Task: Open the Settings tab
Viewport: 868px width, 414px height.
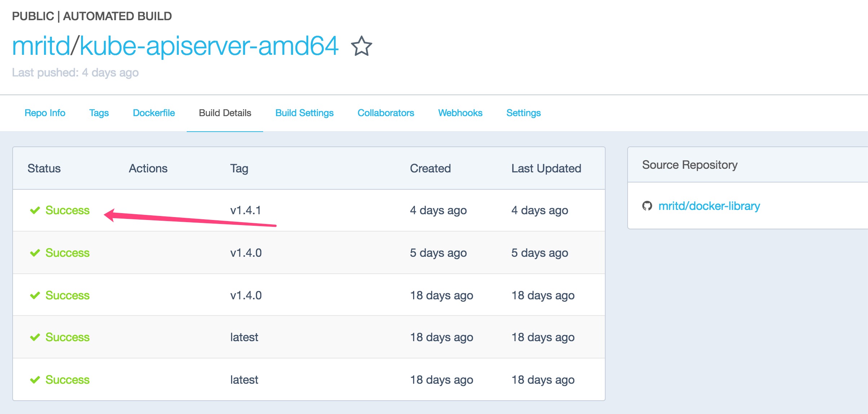Action: point(523,113)
